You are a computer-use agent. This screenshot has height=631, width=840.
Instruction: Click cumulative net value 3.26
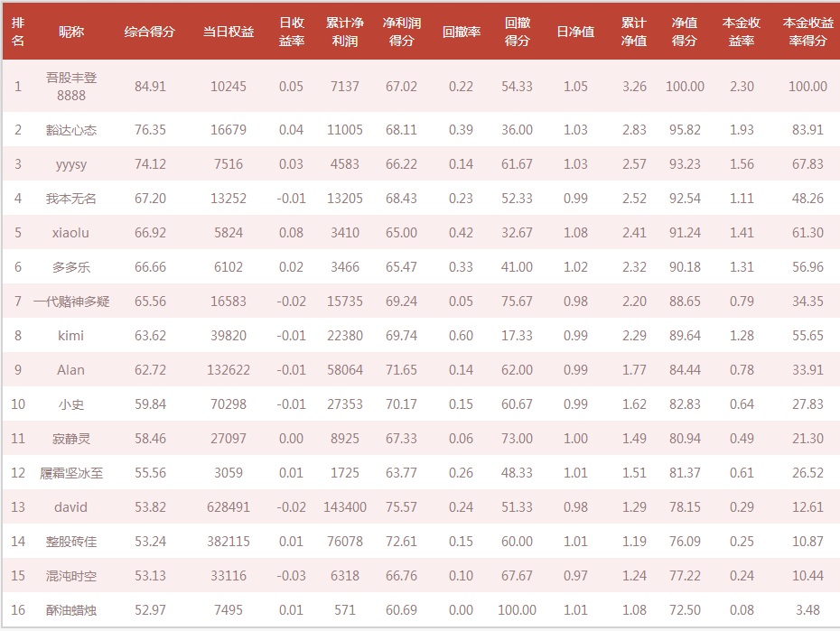[634, 86]
